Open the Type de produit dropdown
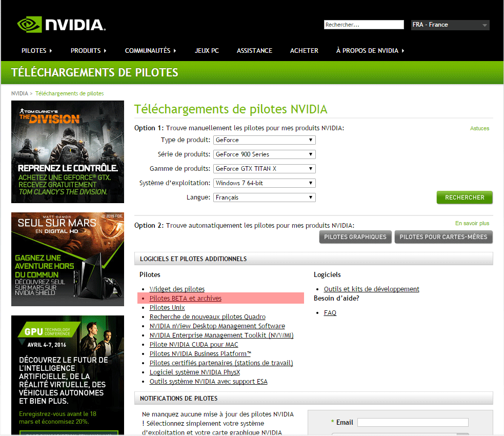Image resolution: width=504 pixels, height=436 pixels. tap(264, 140)
